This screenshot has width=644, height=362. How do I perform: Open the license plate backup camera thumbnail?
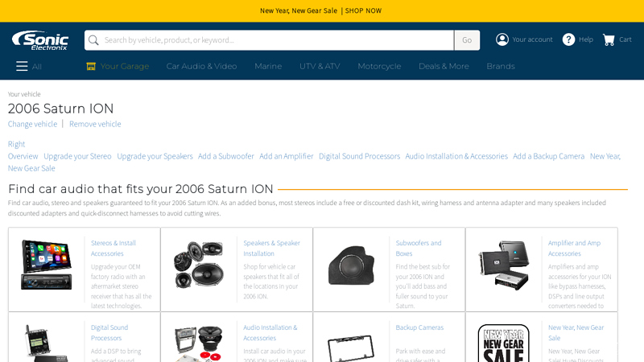coord(351,348)
